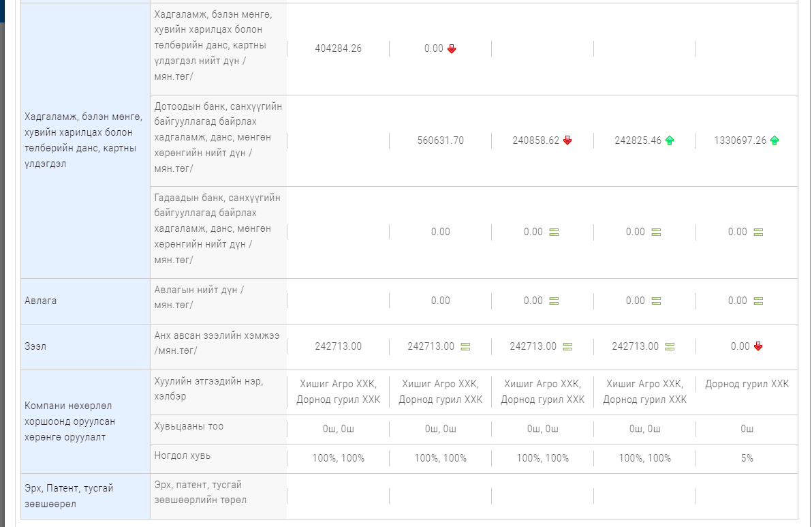Click last unchanged icon in Гадаадын банк row
This screenshot has height=527, width=812.
pos(758,232)
